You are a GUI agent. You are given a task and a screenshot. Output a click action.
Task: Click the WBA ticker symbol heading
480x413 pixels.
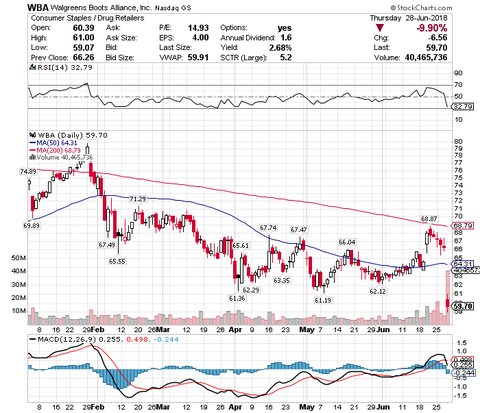coord(38,7)
